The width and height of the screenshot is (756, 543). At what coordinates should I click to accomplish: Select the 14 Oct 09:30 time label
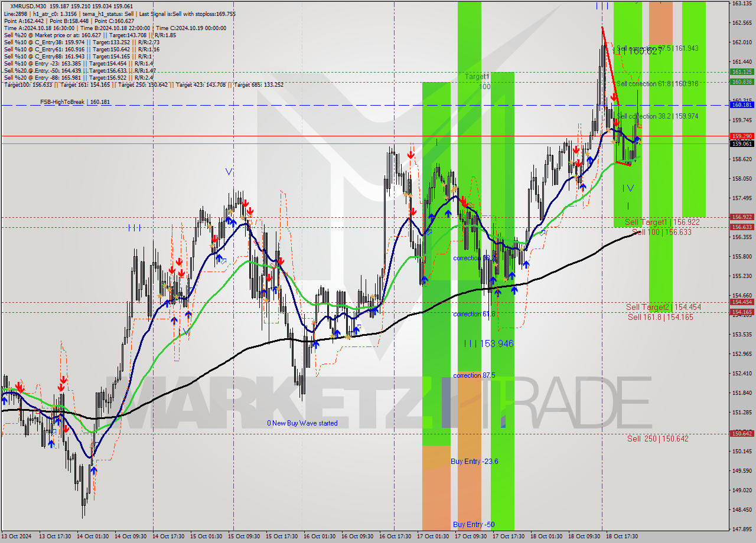coord(131,537)
